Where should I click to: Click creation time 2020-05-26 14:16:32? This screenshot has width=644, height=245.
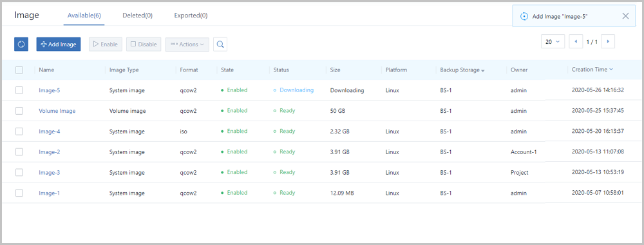tap(598, 90)
